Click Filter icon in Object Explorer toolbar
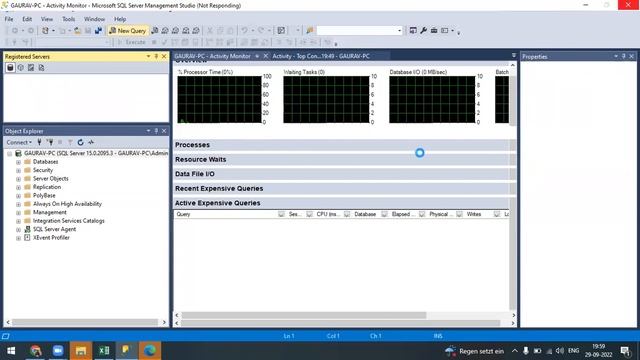This screenshot has width=640, height=360. [x=70, y=142]
